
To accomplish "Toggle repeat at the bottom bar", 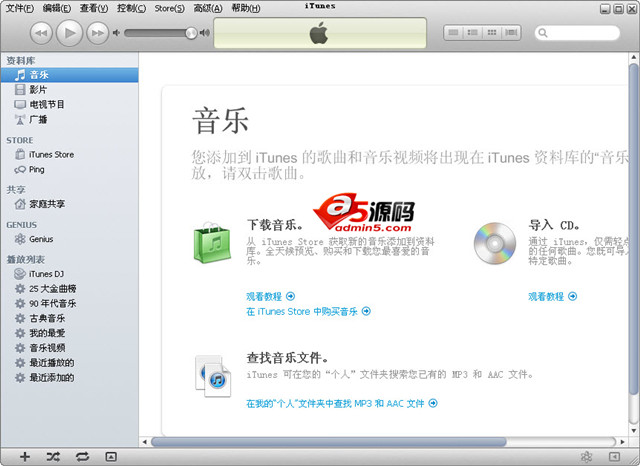I will point(82,457).
